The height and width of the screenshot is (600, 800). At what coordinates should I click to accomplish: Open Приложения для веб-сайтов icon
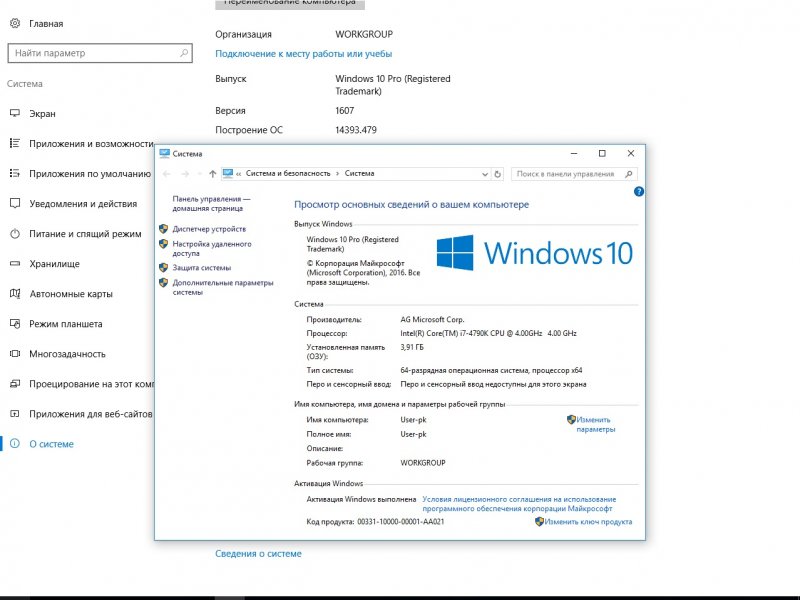coord(15,414)
